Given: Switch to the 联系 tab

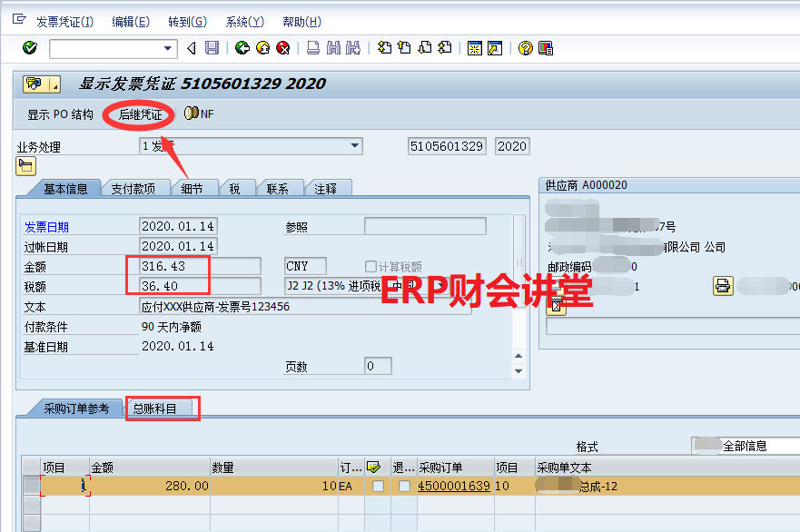Looking at the screenshot, I should click(x=278, y=189).
